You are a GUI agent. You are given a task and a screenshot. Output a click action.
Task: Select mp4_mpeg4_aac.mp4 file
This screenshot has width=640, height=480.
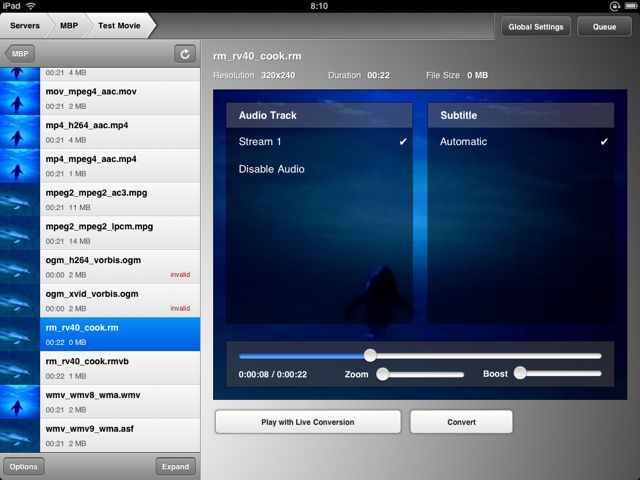[x=100, y=166]
